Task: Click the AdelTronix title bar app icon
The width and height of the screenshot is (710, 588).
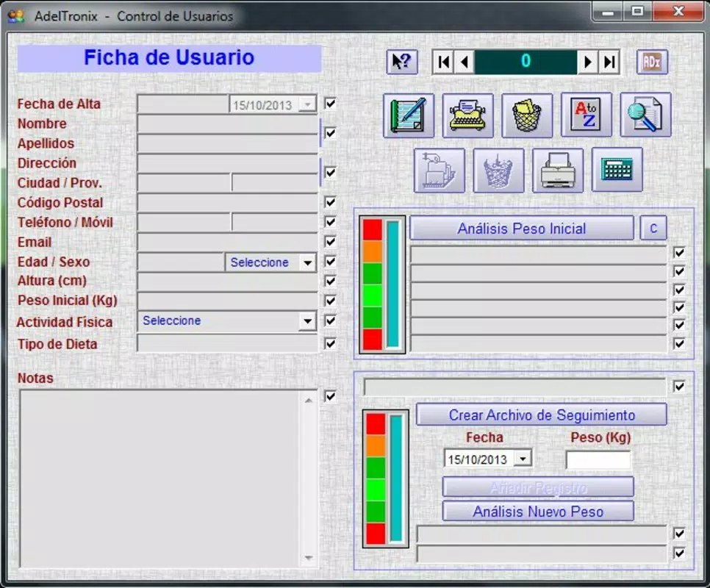Action: tap(16, 16)
